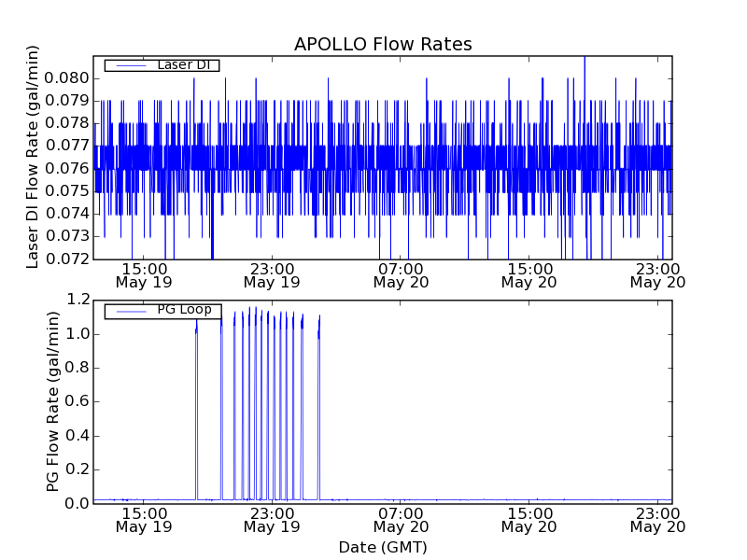Click the 23:00 May 19 label under bottom chart
This screenshot has width=747, height=560.
[x=271, y=519]
